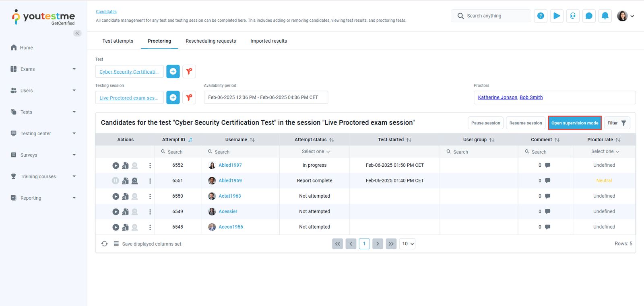Image resolution: width=644 pixels, height=306 pixels.
Task: Click the help question mark icon
Action: pos(541,16)
